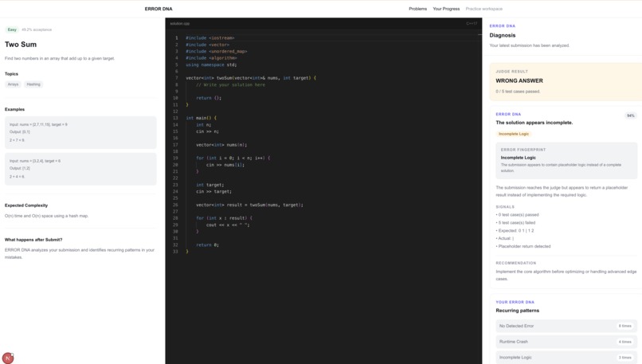Viewport: 642px width, 364px height.
Task: Click the 49.2% acceptance text
Action: click(37, 30)
